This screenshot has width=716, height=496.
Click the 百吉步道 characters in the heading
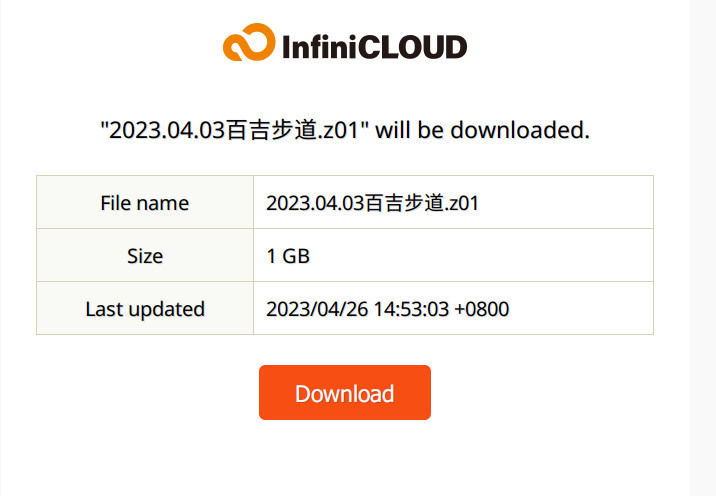click(x=271, y=130)
